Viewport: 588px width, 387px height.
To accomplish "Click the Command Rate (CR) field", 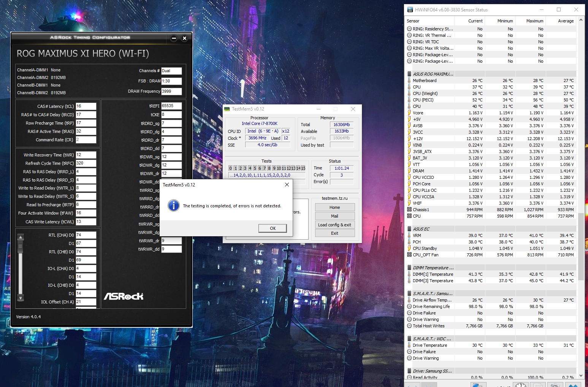I will point(86,140).
